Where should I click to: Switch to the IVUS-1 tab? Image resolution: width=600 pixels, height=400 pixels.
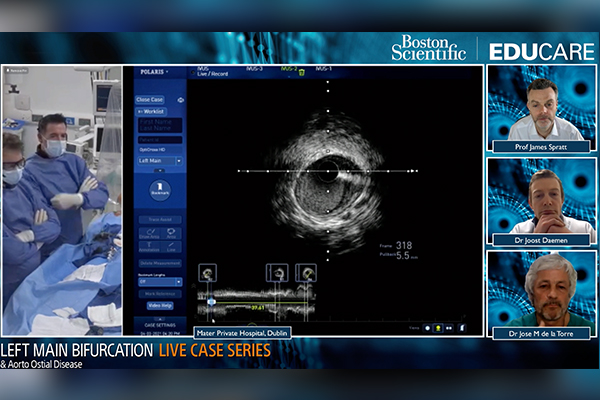323,69
